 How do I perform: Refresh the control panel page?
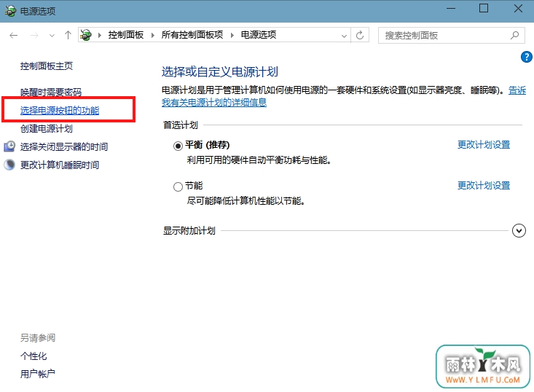360,35
